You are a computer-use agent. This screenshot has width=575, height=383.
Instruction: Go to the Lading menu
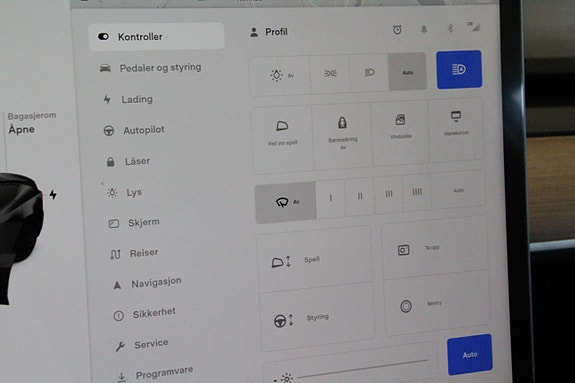(128, 99)
